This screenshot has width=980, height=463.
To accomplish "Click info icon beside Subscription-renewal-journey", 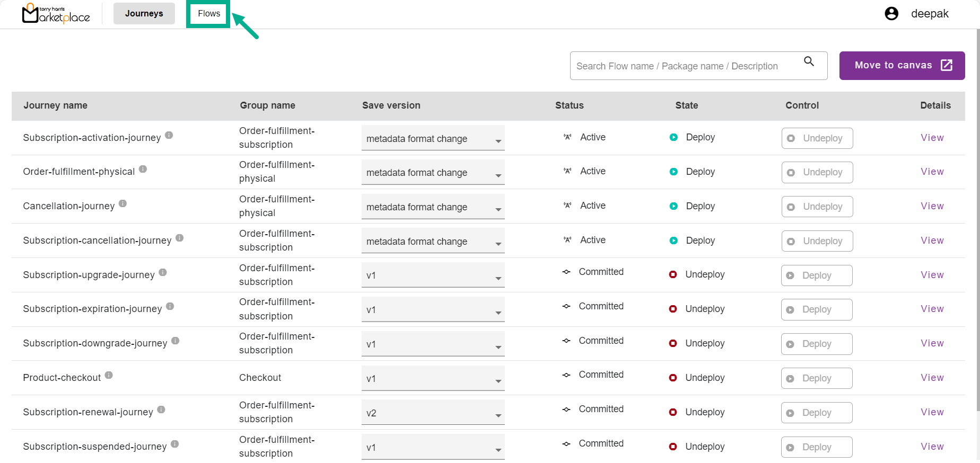I will coord(161,409).
